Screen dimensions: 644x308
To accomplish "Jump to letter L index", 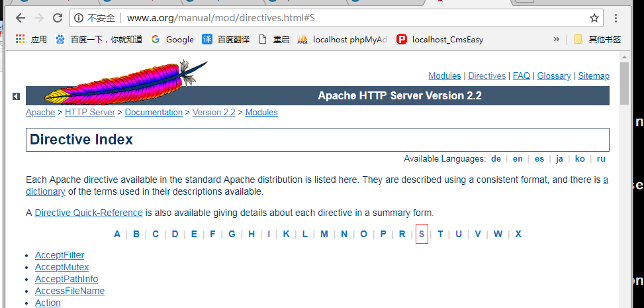I will click(x=304, y=234).
